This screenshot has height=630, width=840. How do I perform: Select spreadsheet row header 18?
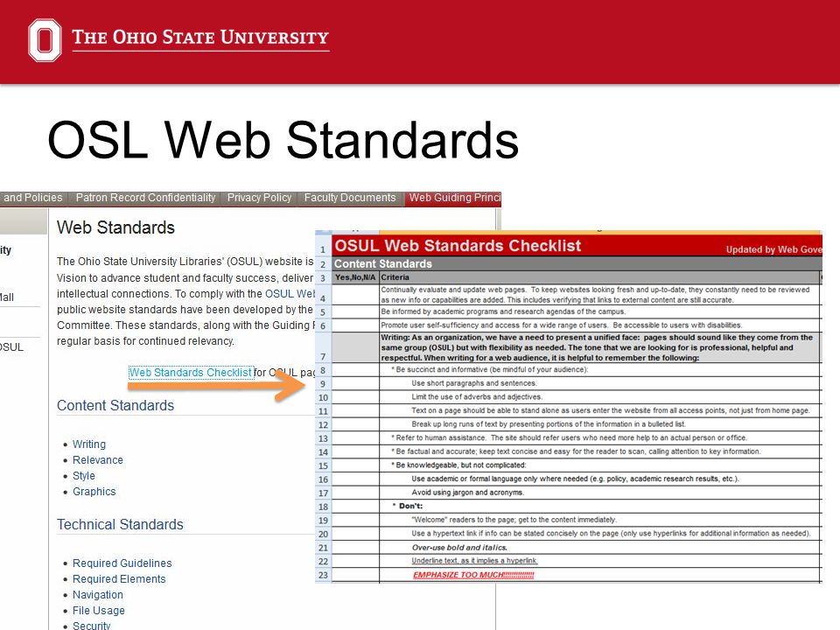(x=323, y=507)
